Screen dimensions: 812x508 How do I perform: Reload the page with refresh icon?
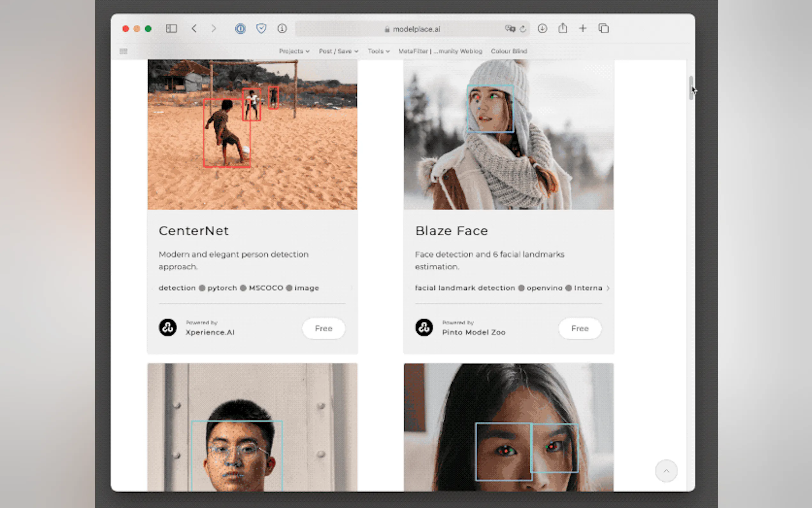click(x=523, y=29)
